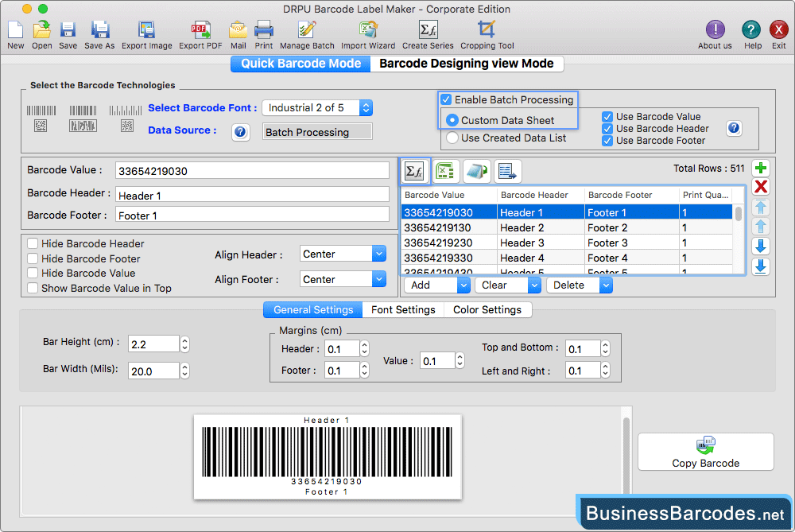795x532 pixels.
Task: Launch the Import Wizard
Action: (x=368, y=30)
